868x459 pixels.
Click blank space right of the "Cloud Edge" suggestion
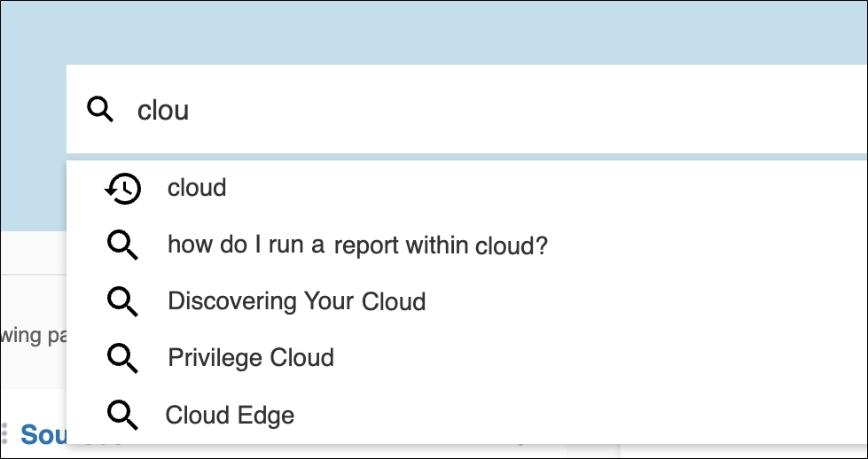coord(576,415)
